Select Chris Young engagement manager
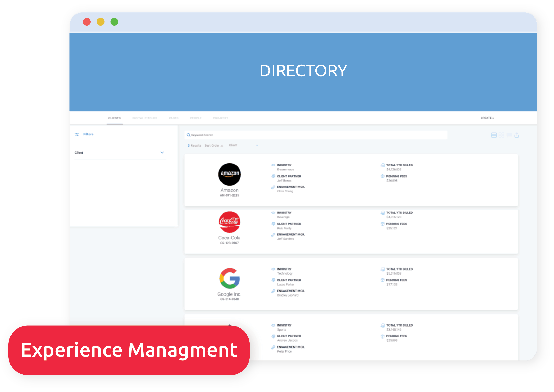554x392 pixels. click(285, 191)
